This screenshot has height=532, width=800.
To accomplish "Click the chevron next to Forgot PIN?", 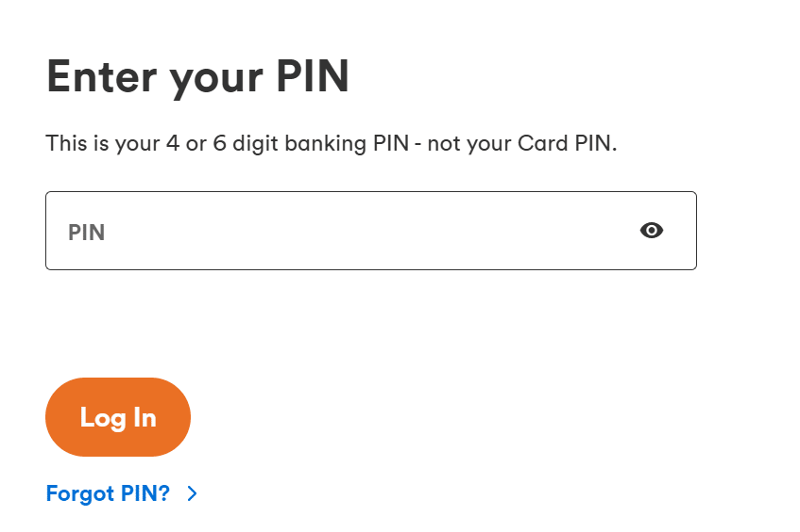I will (192, 493).
